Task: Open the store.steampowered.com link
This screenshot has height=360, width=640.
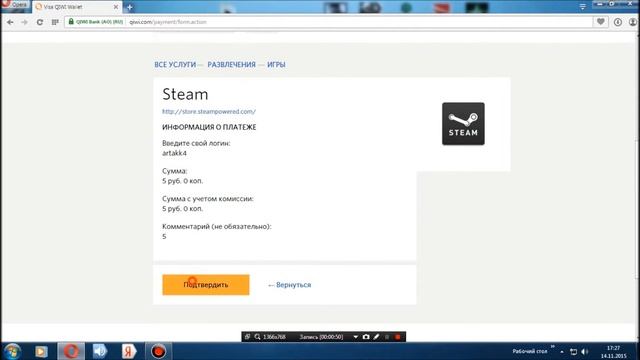Action: point(209,111)
